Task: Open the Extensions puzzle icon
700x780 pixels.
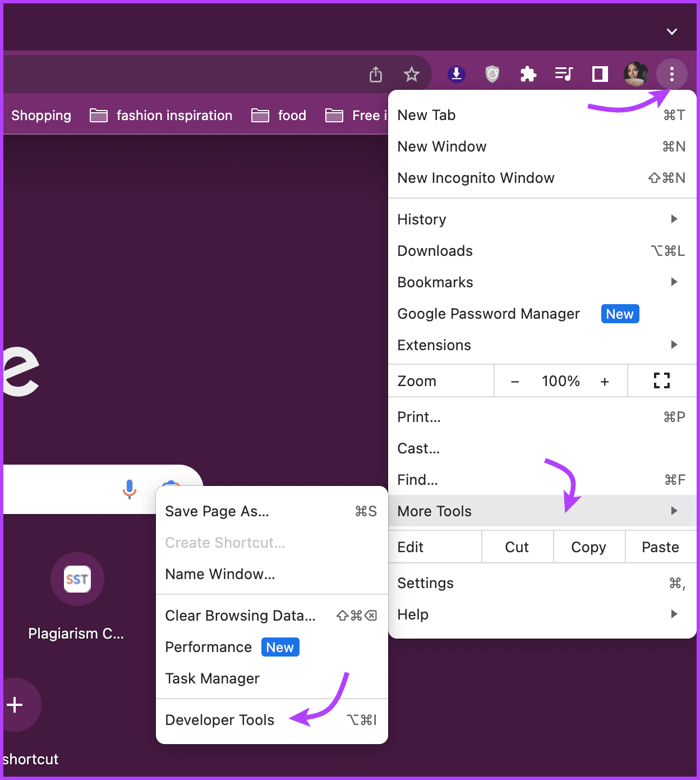Action: [x=528, y=74]
